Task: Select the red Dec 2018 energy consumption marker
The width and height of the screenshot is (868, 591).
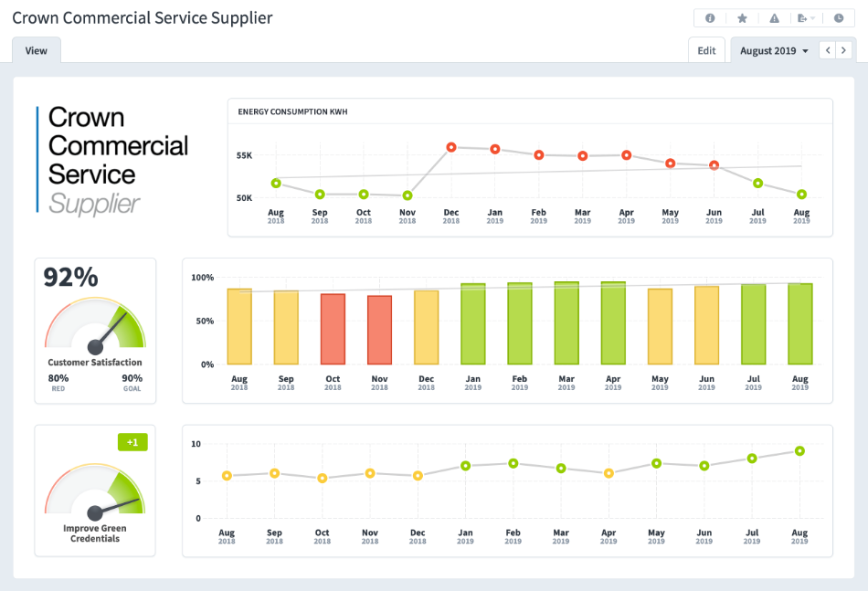Action: click(x=450, y=145)
